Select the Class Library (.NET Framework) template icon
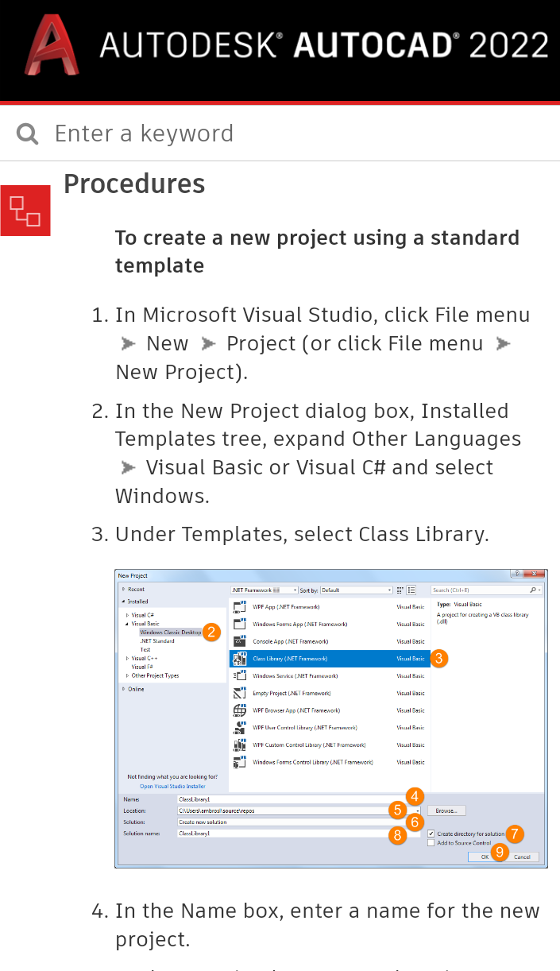The width and height of the screenshot is (560, 971). pos(238,659)
